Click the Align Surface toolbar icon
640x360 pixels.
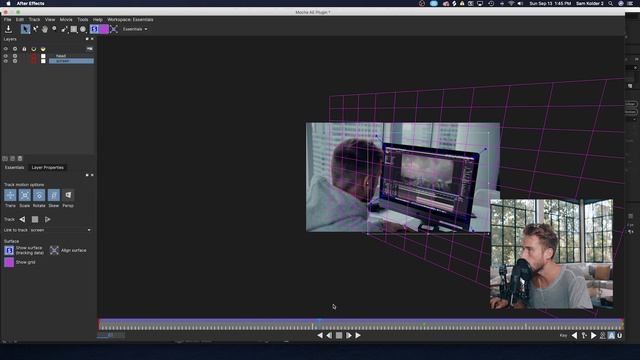click(114, 29)
